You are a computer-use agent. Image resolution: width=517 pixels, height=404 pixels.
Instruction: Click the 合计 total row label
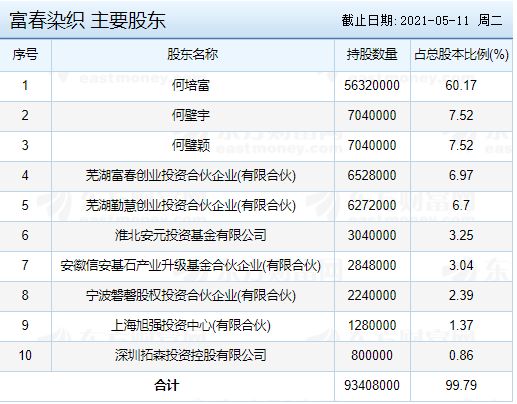click(x=167, y=386)
